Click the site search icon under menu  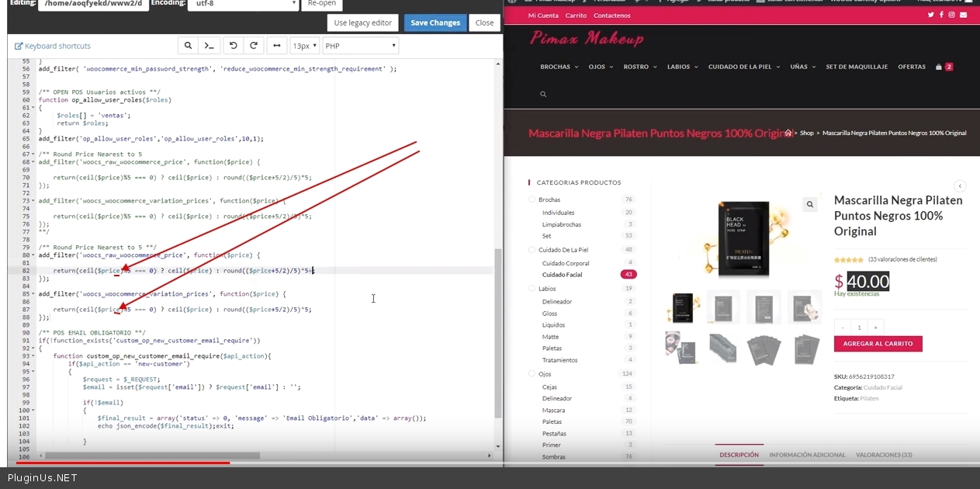543,94
